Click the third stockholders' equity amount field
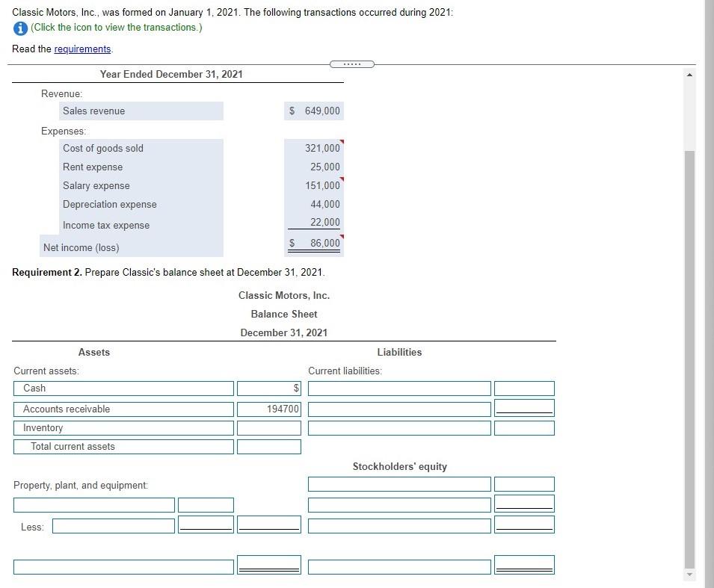This screenshot has height=588, width=714. (525, 524)
